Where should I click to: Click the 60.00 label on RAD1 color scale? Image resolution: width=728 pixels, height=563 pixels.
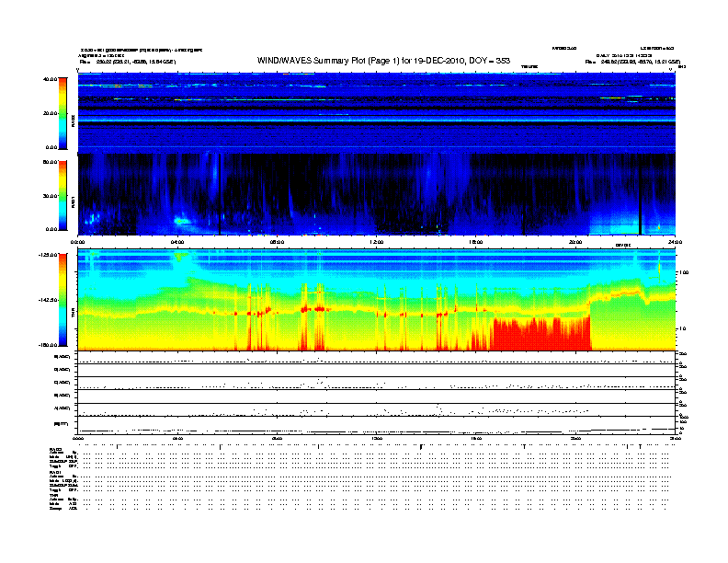(x=50, y=162)
